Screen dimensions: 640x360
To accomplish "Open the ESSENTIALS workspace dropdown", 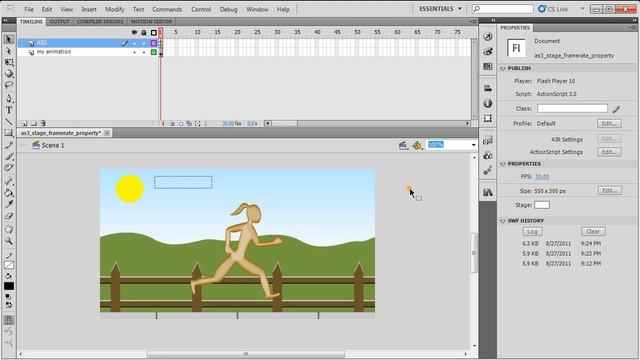I will [440, 9].
